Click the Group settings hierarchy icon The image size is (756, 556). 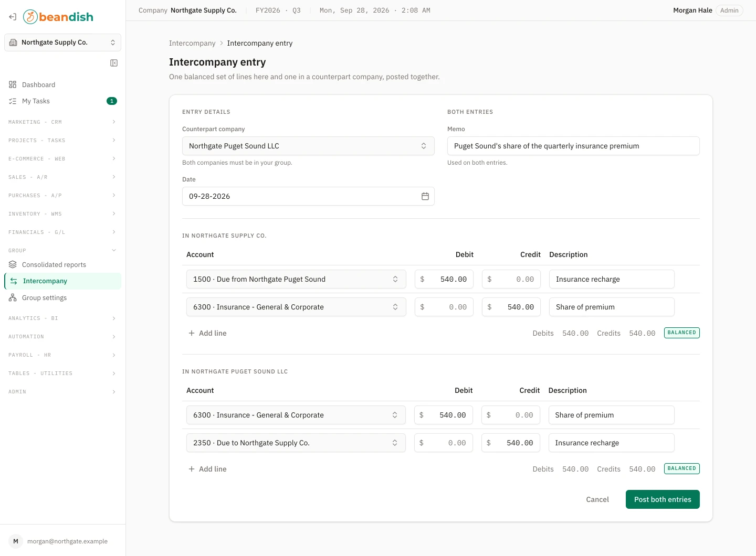tap(13, 297)
